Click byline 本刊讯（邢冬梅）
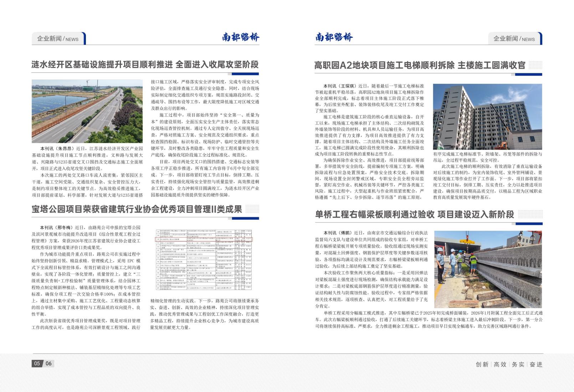The width and height of the screenshot is (574, 392). [x=56, y=227]
